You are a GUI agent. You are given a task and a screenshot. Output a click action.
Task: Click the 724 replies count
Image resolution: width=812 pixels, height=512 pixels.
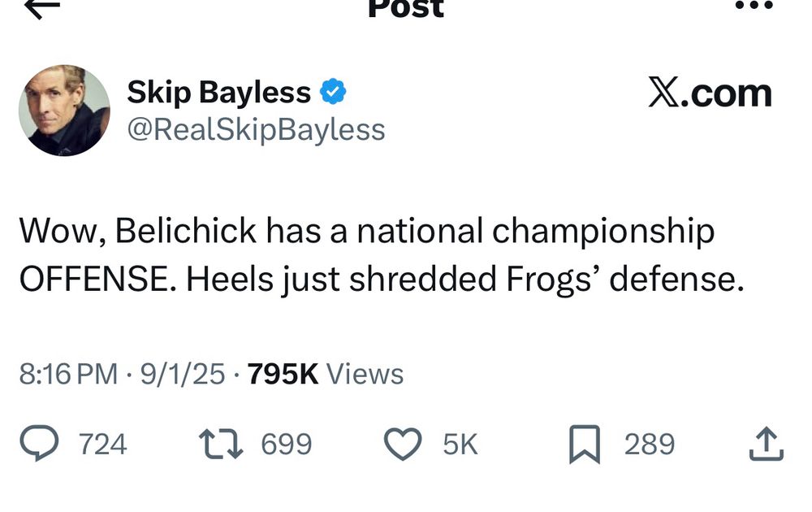[x=102, y=444]
